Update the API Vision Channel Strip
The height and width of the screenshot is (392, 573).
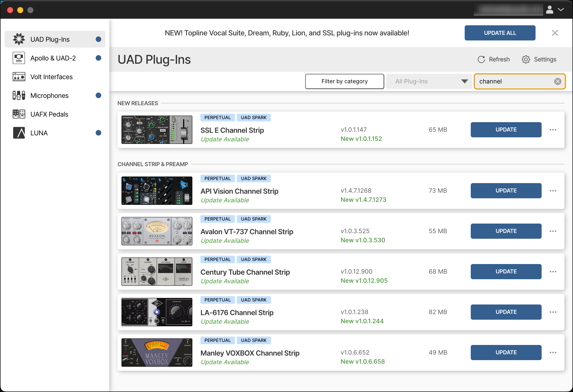506,191
